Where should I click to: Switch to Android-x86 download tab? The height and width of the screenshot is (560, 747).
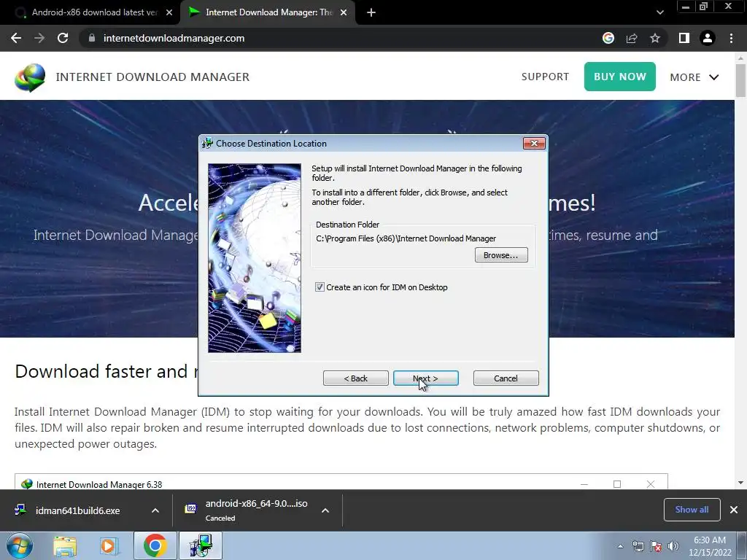click(94, 12)
